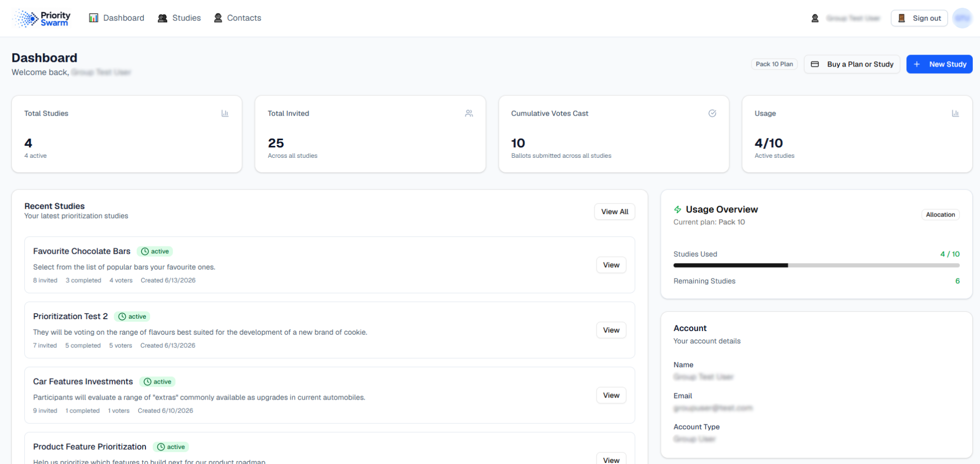980x464 pixels.
Task: Click the Usage value 4/10
Action: pyautogui.click(x=769, y=143)
